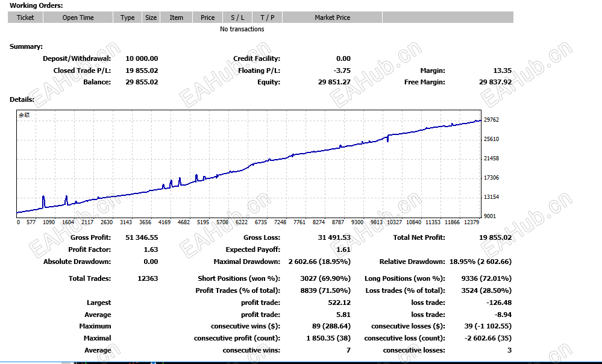This screenshot has height=364, width=602.
Task: Click the Type column header
Action: click(x=128, y=17)
